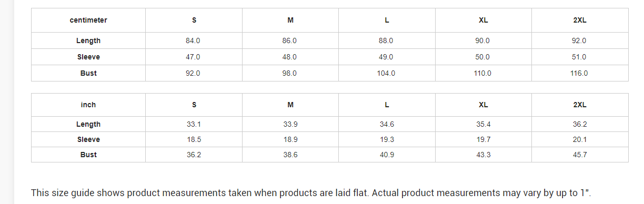Click the 116.0 bust value for 2XL

580,73
